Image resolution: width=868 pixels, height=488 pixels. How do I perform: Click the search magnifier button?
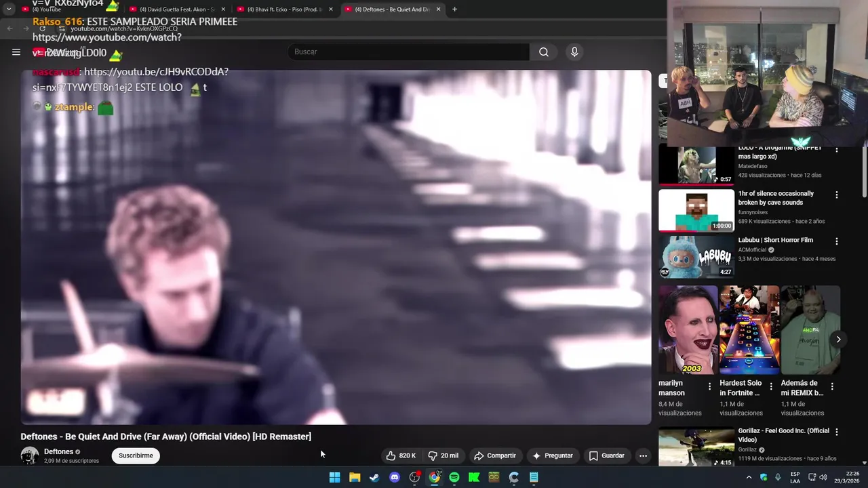(544, 52)
